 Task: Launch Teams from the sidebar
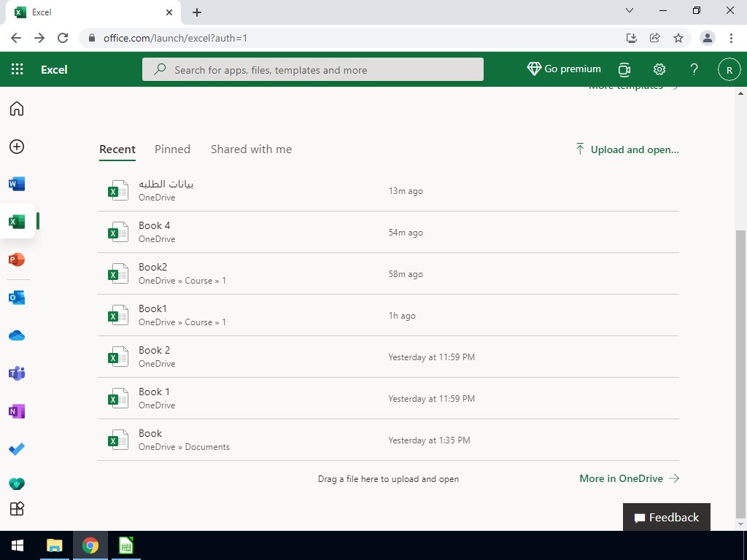(x=17, y=373)
